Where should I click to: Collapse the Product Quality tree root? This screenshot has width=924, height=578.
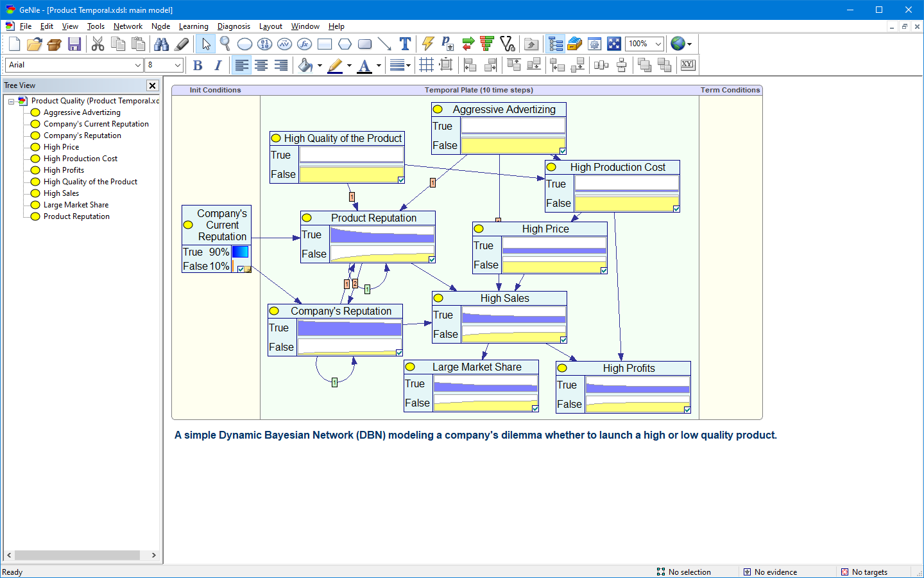[11, 101]
